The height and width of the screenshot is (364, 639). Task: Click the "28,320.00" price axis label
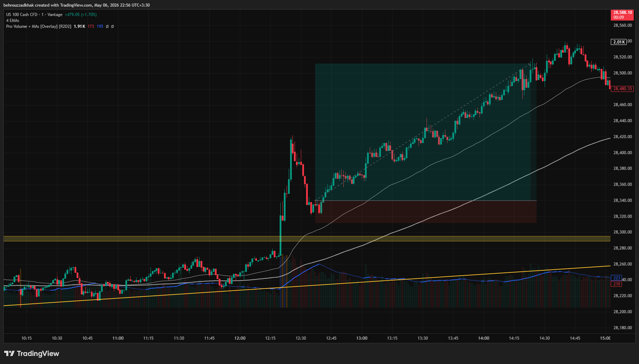click(623, 216)
